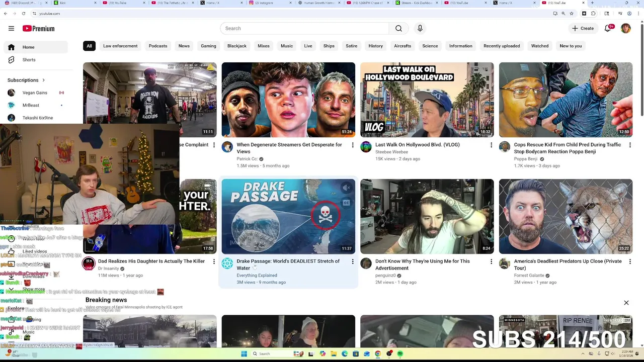Open Steebee Weebee channel avatar
Viewport: 644px width, 362px height.
(366, 147)
